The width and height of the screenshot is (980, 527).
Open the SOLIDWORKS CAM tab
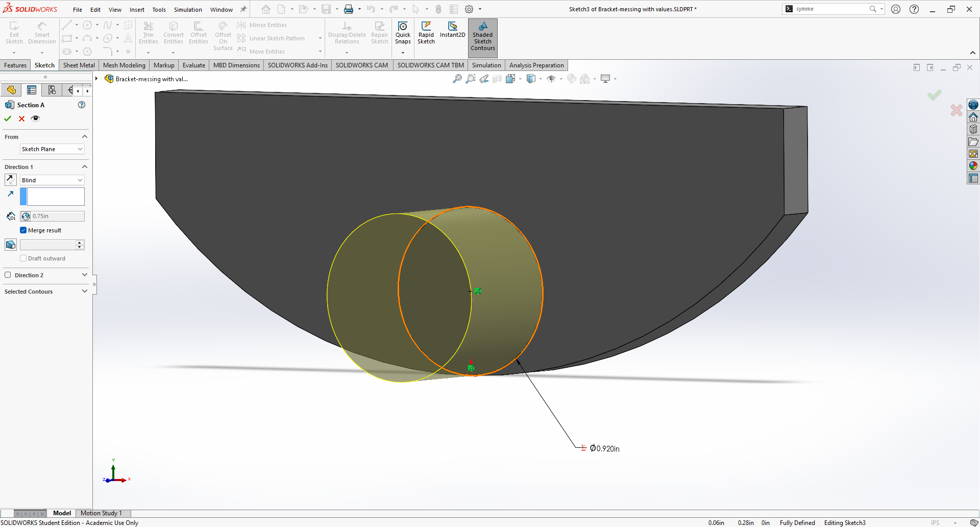click(362, 65)
